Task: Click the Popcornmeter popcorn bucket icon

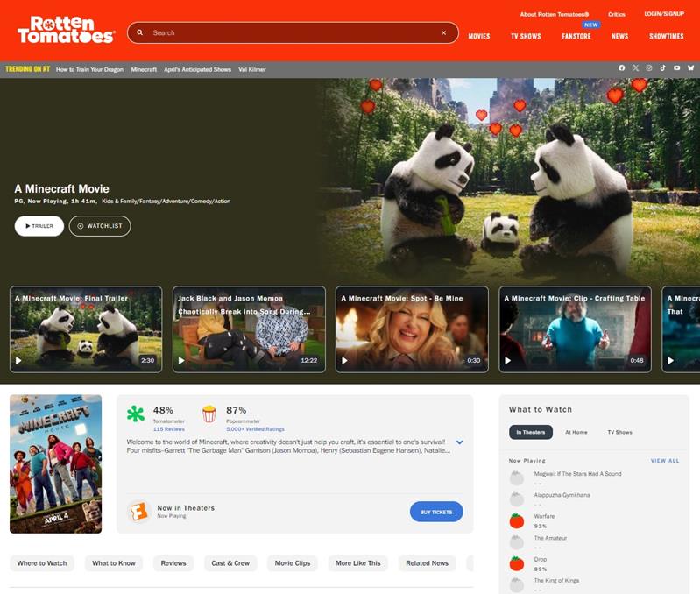Action: 209,414
